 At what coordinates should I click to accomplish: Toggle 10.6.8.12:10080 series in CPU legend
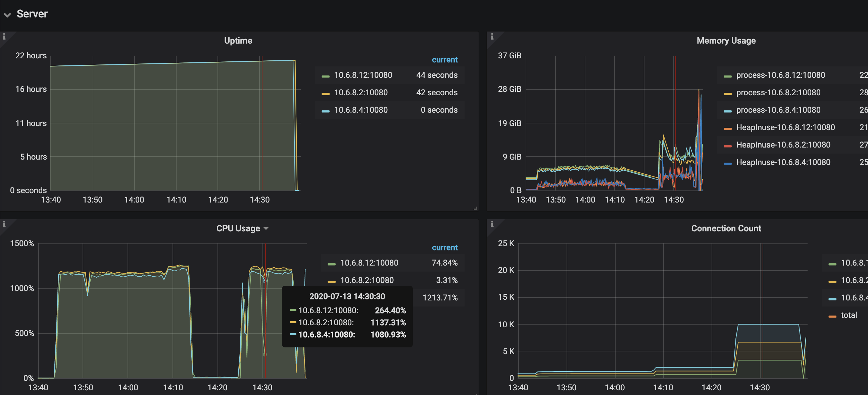369,263
